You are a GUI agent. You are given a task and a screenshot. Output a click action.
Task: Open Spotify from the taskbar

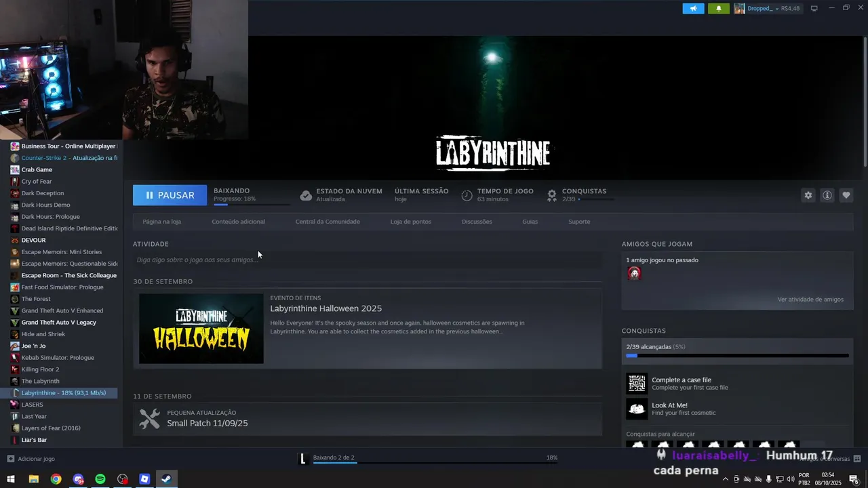[100, 479]
